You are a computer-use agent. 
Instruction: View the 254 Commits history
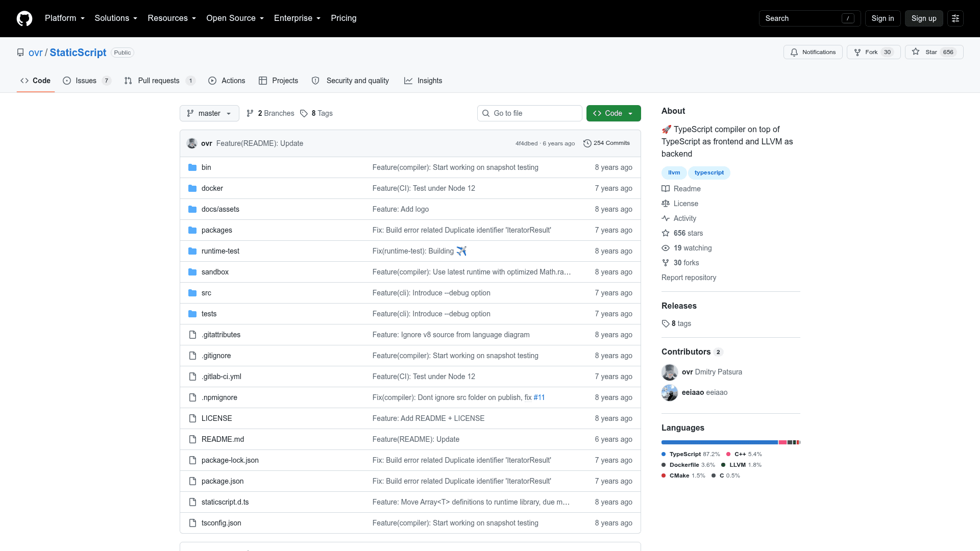pyautogui.click(x=607, y=143)
